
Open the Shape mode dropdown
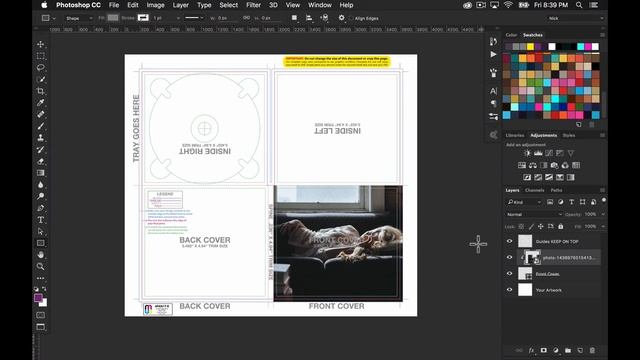click(x=78, y=18)
